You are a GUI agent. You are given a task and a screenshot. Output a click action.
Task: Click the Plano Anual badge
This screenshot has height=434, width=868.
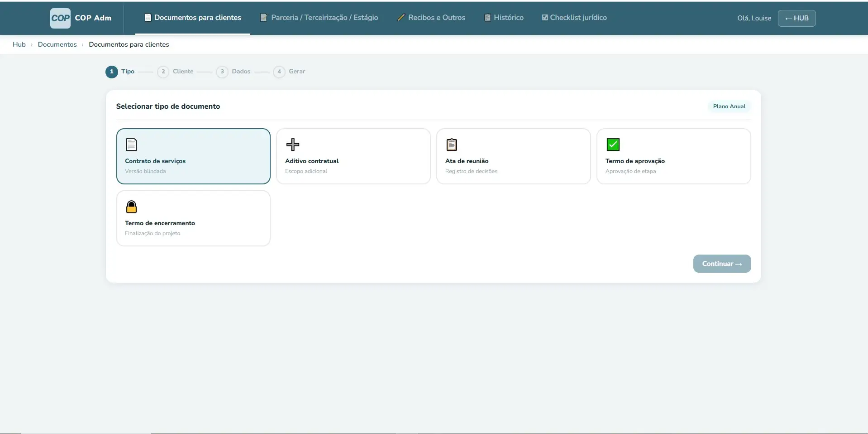(729, 106)
